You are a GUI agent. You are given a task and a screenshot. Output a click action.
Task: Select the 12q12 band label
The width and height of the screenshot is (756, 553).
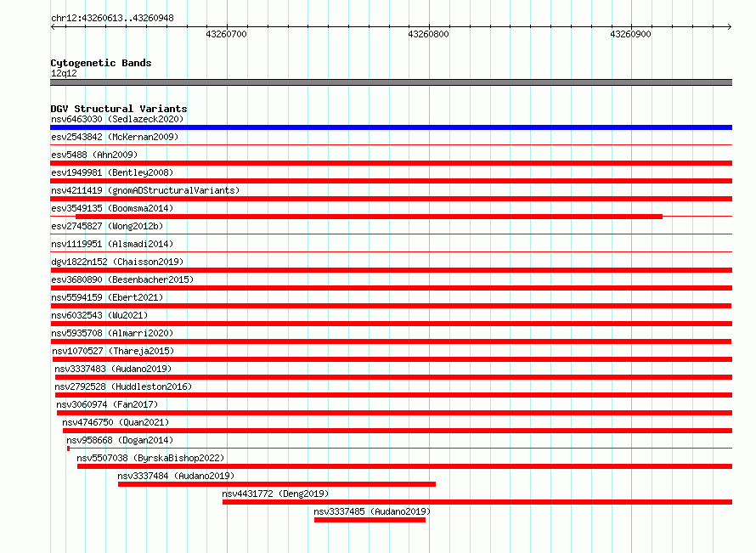64,73
